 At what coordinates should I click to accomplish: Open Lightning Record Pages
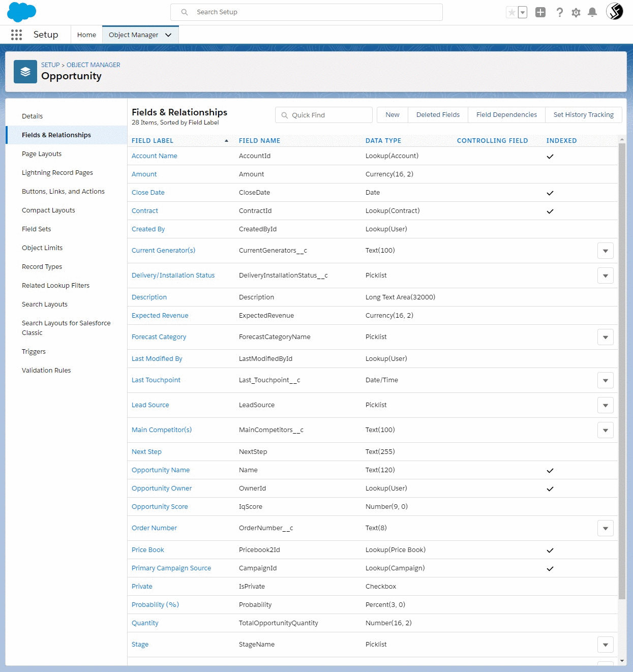tap(57, 173)
